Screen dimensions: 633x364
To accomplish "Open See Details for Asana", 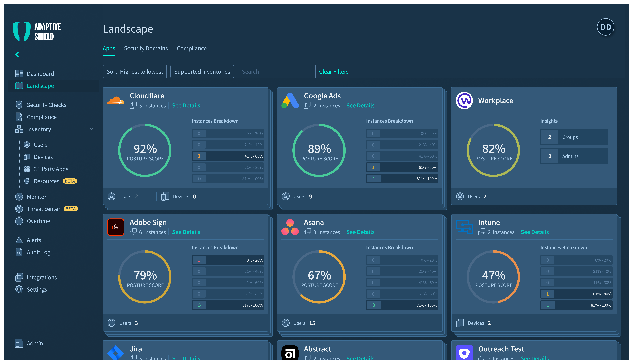I will coord(360,232).
